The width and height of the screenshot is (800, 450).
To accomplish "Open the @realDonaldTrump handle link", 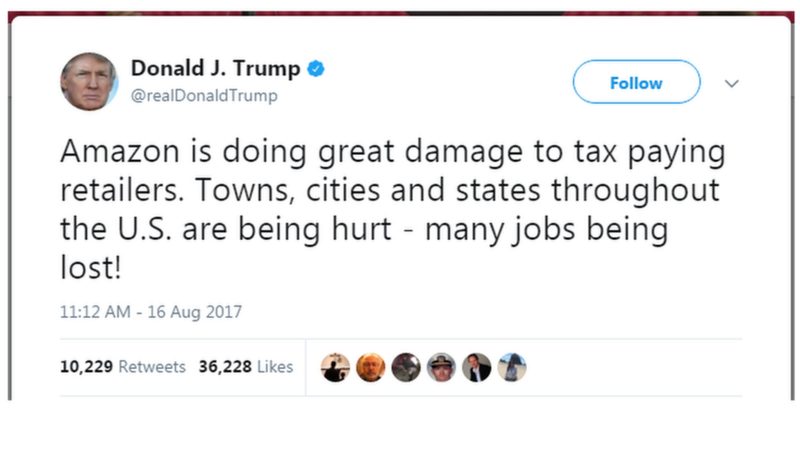I will [x=204, y=95].
